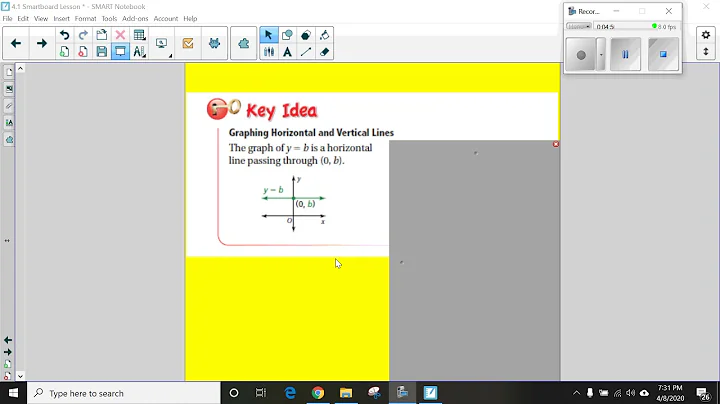
Task: Stop the recording in Recorder
Action: pos(663,55)
